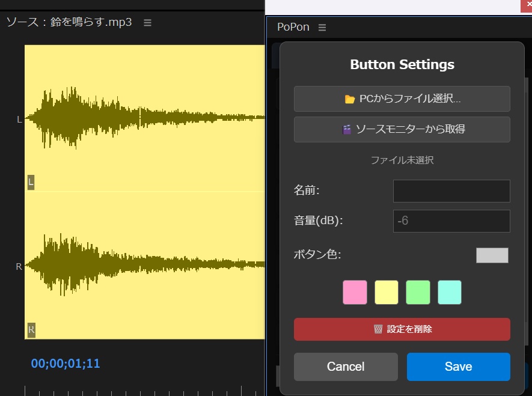Open the gray ボタン色 color picker

click(492, 255)
